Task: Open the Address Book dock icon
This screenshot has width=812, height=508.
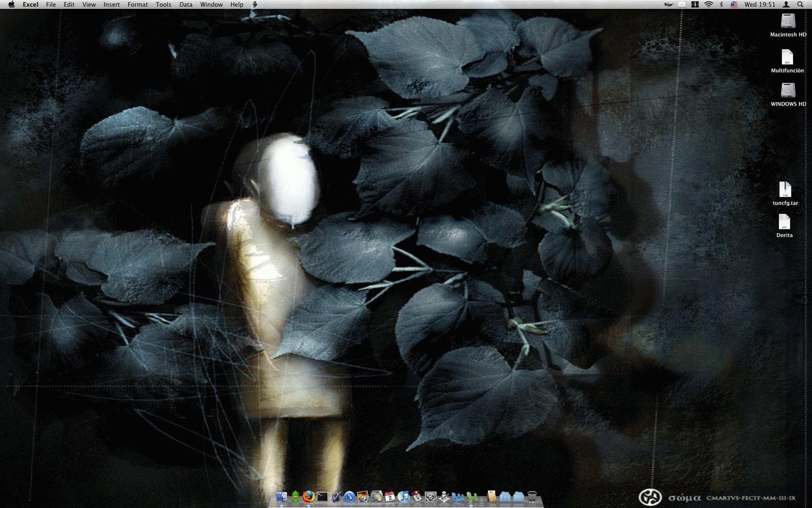Action: click(x=491, y=497)
